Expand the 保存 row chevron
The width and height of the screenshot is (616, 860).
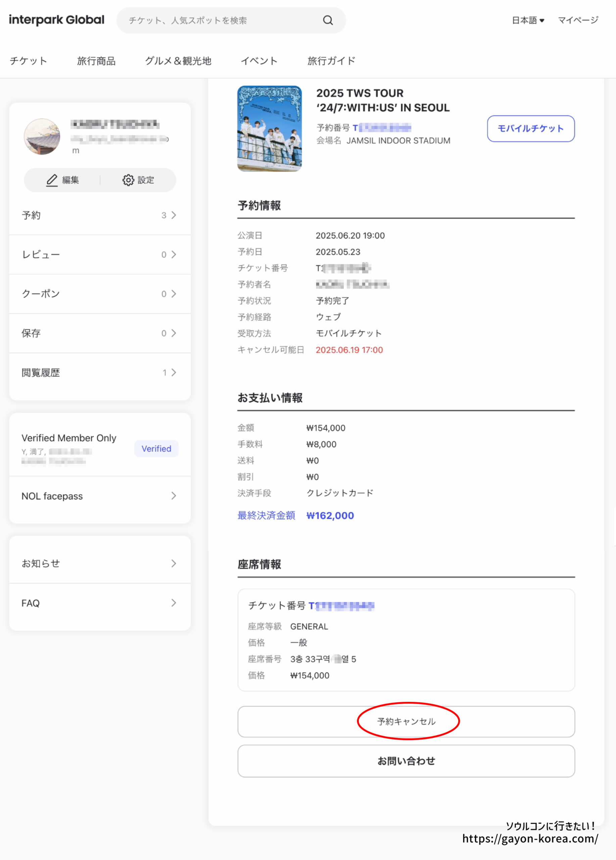click(x=174, y=333)
